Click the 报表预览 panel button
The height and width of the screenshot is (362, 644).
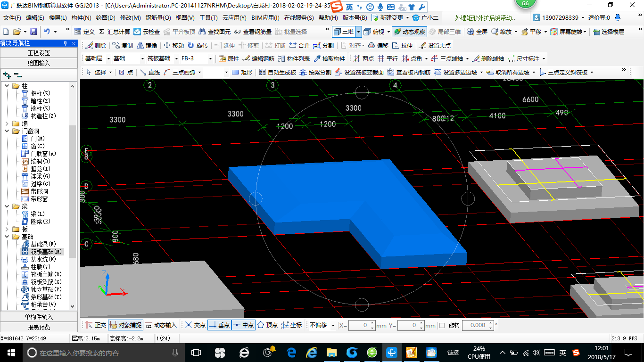pyautogui.click(x=39, y=327)
